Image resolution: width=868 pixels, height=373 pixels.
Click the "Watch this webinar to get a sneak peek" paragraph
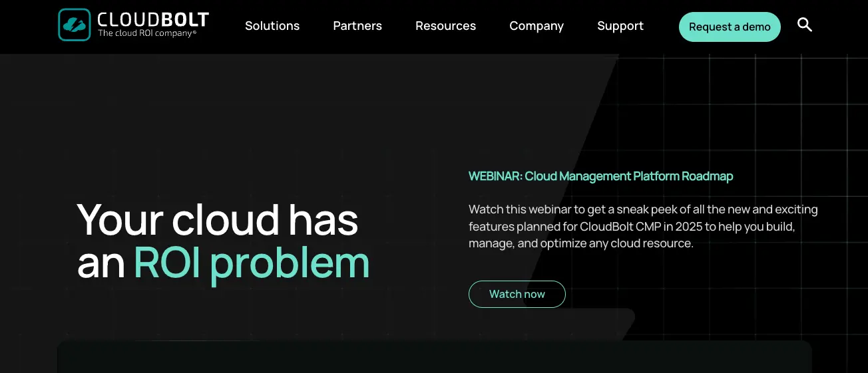click(x=643, y=226)
